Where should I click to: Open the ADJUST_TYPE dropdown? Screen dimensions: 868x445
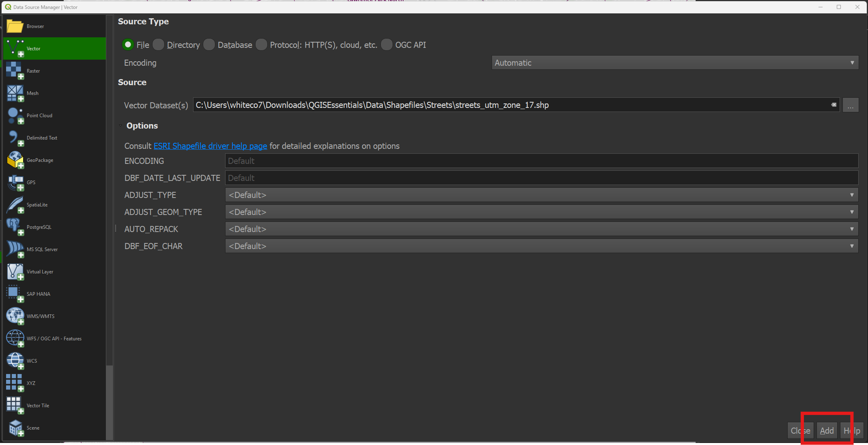pyautogui.click(x=541, y=195)
